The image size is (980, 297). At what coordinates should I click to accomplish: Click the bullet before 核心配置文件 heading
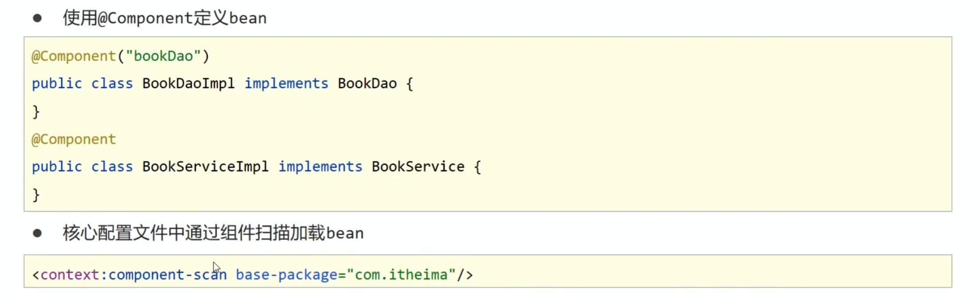(x=37, y=233)
